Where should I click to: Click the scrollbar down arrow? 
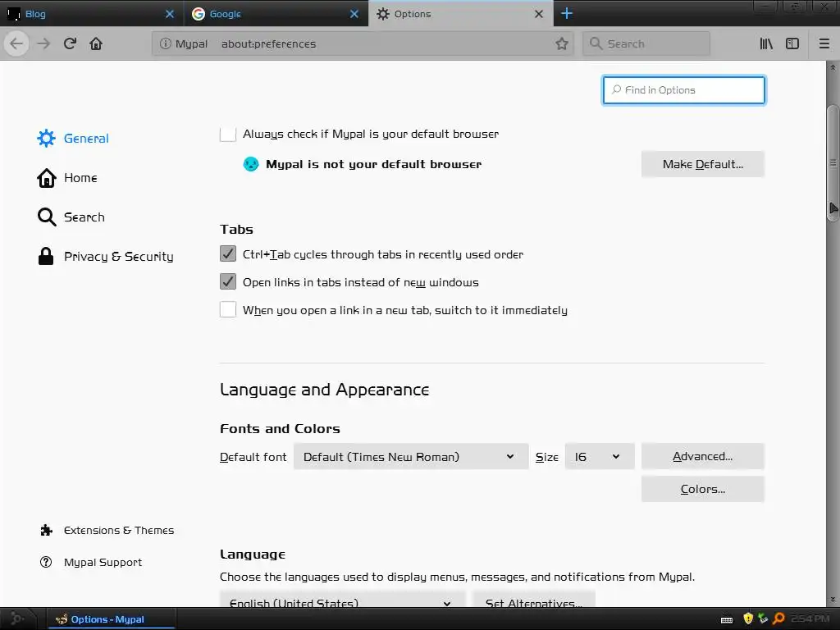[x=833, y=600]
